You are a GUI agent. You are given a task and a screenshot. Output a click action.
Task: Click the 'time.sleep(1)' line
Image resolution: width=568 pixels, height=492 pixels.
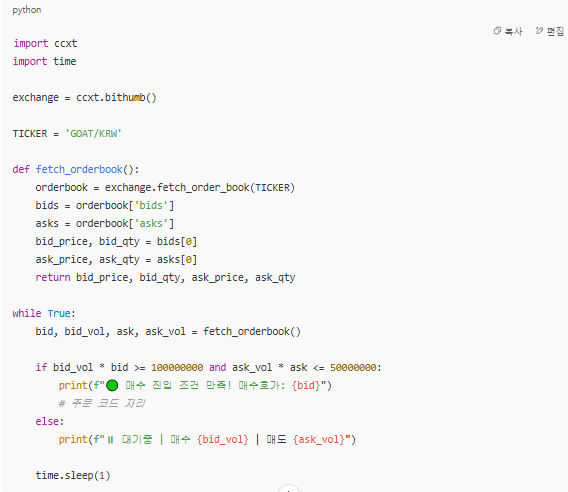pos(73,475)
